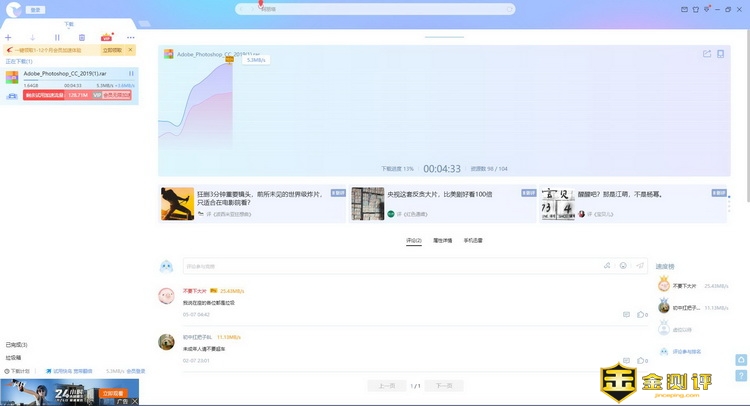Click the new download plus icon
The width and height of the screenshot is (750, 406).
pyautogui.click(x=9, y=37)
